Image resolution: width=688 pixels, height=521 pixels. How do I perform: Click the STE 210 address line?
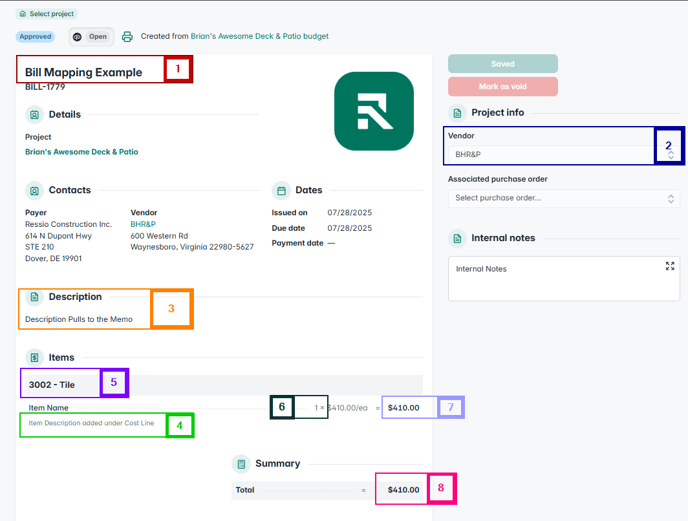pos(39,247)
